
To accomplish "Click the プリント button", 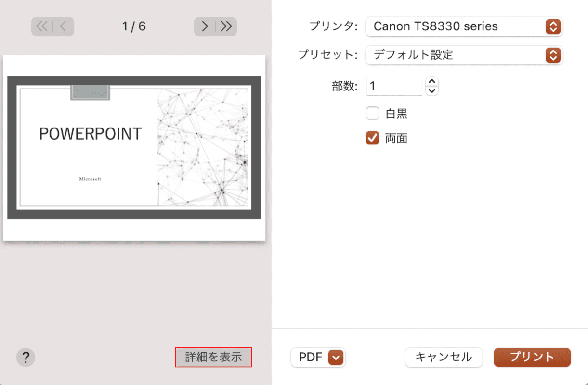I will click(532, 357).
